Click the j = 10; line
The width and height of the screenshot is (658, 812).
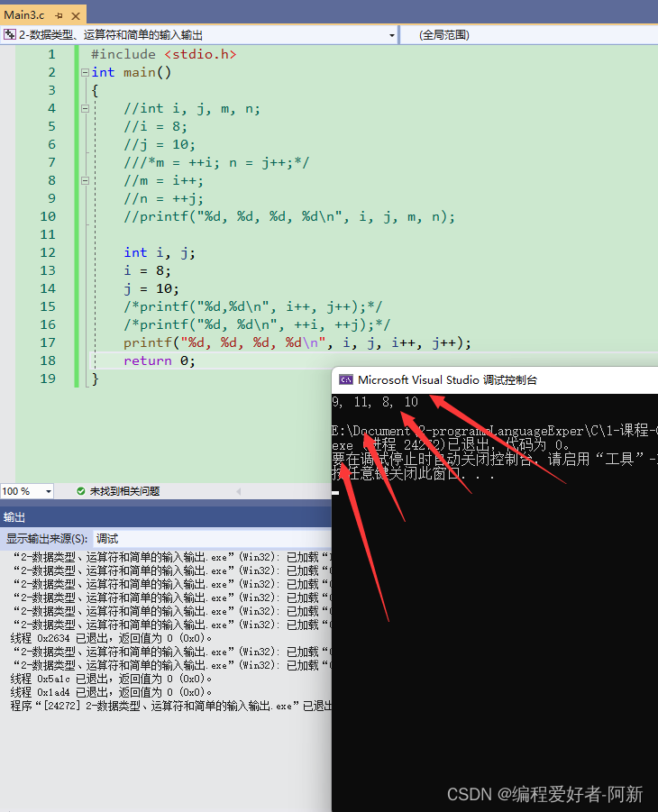tap(151, 289)
